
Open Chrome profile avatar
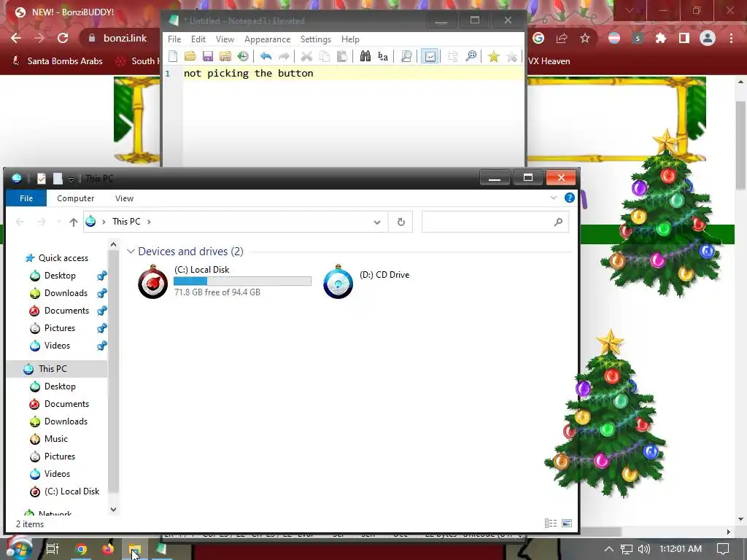tap(708, 38)
